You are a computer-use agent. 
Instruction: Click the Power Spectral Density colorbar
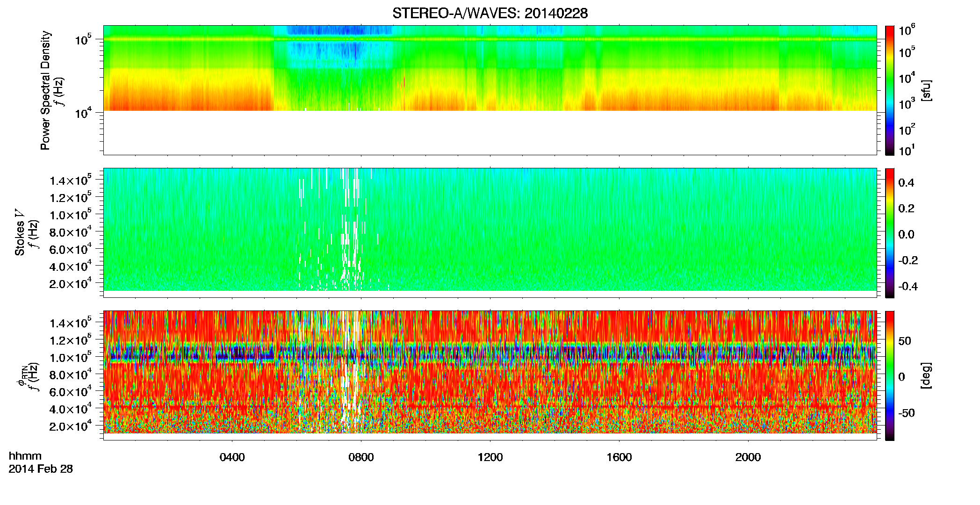[890, 90]
